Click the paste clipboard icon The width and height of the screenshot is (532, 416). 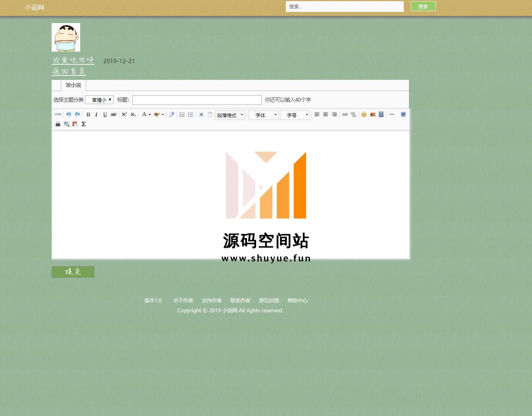(75, 124)
